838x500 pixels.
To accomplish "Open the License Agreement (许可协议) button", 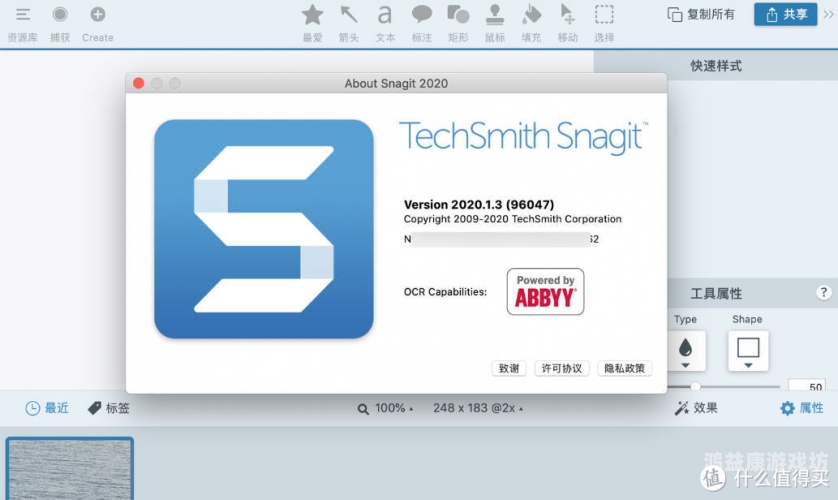I will point(562,368).
